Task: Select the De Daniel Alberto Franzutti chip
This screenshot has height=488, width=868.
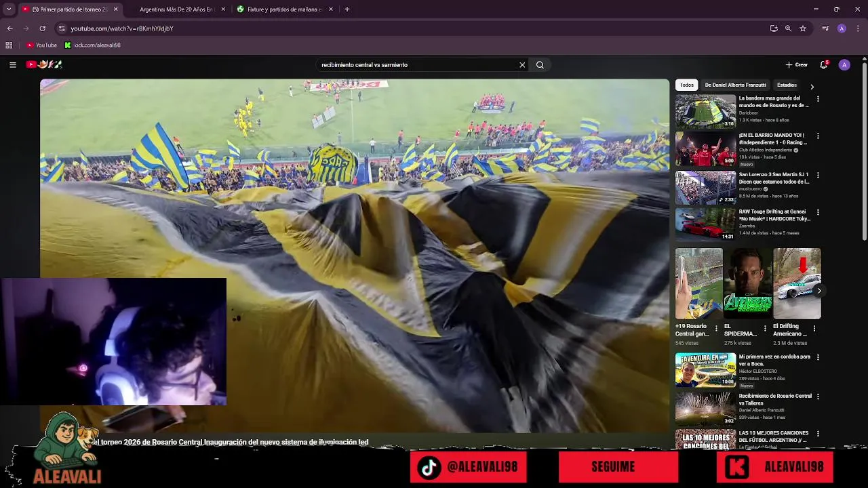Action: pos(736,85)
